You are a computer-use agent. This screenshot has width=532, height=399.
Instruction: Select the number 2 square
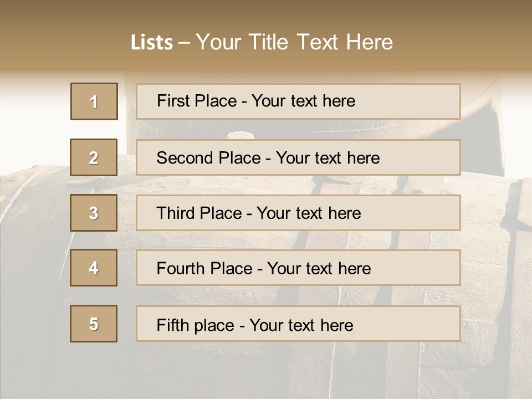(x=94, y=157)
